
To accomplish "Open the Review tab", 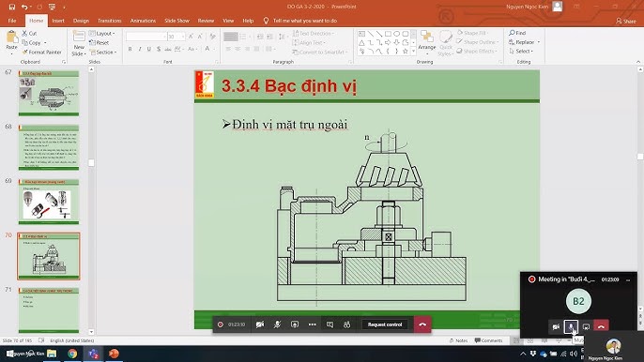I will click(x=206, y=21).
